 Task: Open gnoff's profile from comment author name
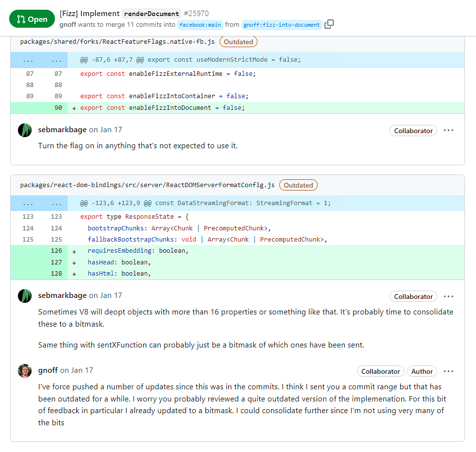coord(48,370)
